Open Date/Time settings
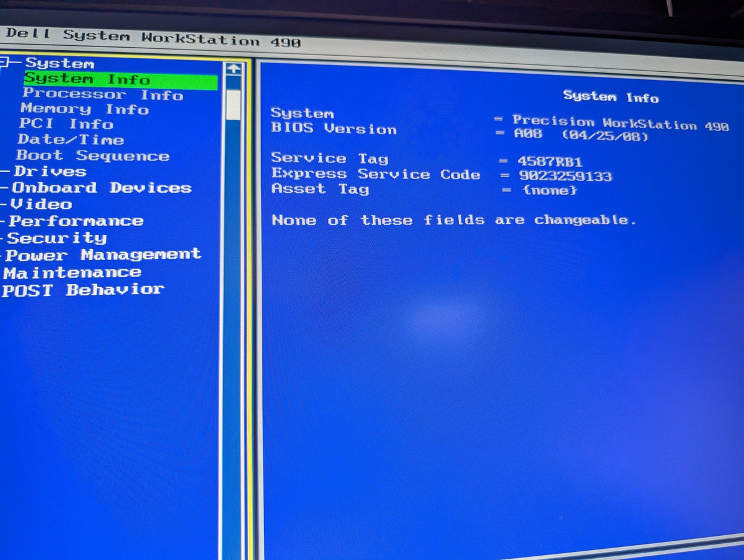 coord(71,139)
